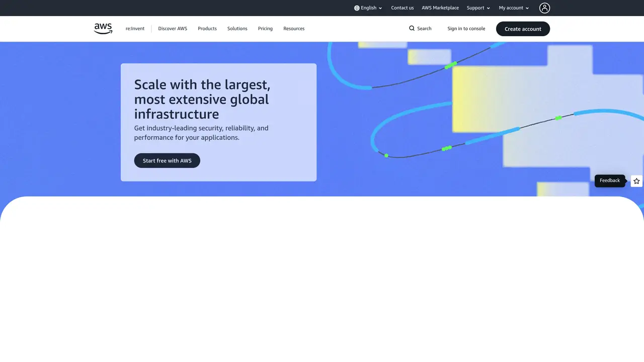This screenshot has width=644, height=362.
Task: Click the search magnifier icon
Action: click(412, 29)
